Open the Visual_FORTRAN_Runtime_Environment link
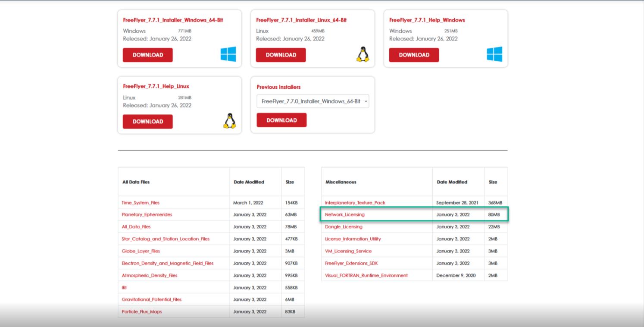Screen dimensions: 644x327 pyautogui.click(x=366, y=275)
